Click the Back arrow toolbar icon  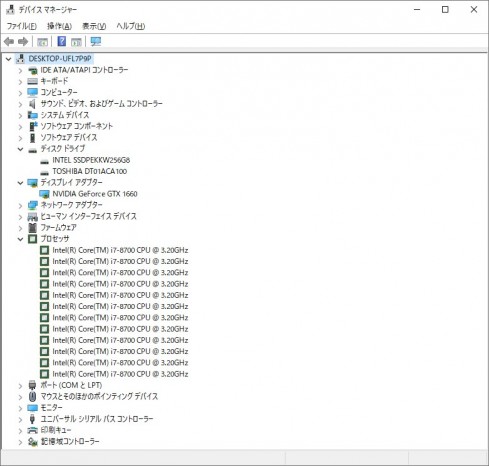(9, 42)
